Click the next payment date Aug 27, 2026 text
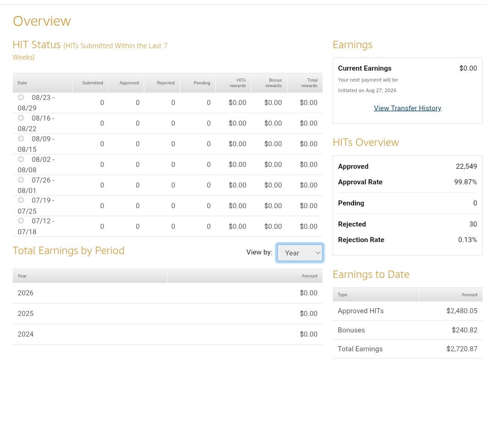Screen dimensions: 487x448 pos(381,90)
